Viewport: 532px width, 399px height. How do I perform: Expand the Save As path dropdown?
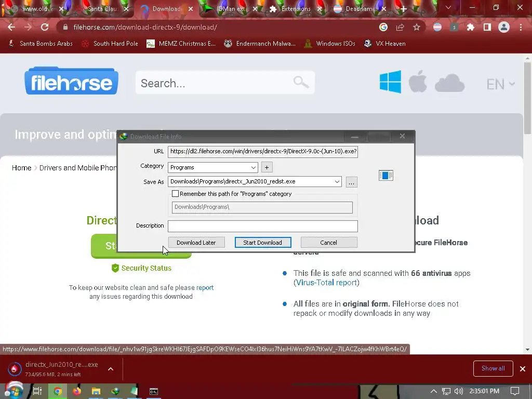point(337,181)
